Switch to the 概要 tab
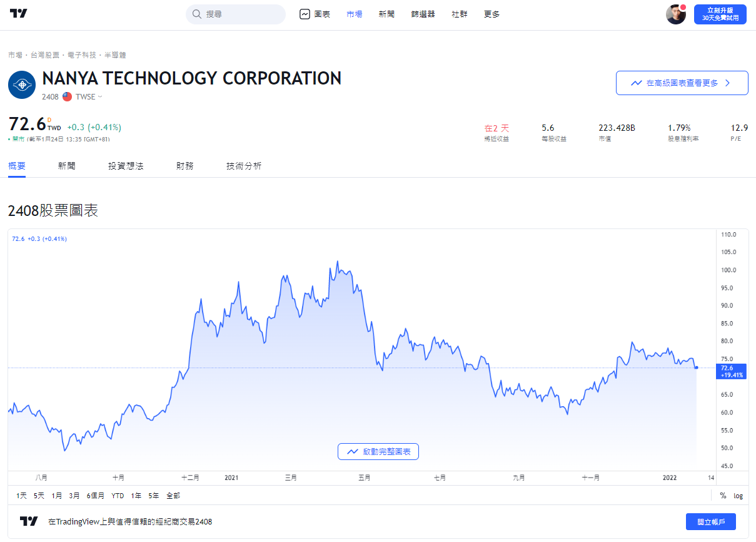This screenshot has height=542, width=756. [17, 166]
